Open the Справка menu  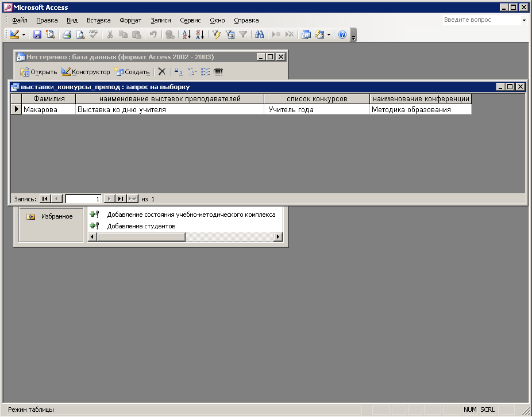pos(246,20)
